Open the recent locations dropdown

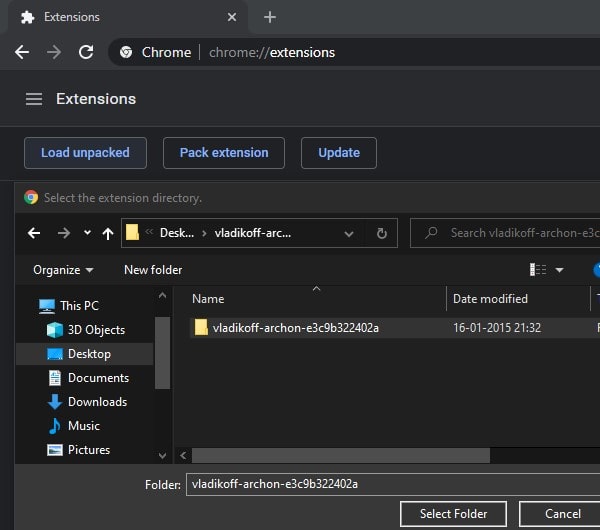point(87,232)
